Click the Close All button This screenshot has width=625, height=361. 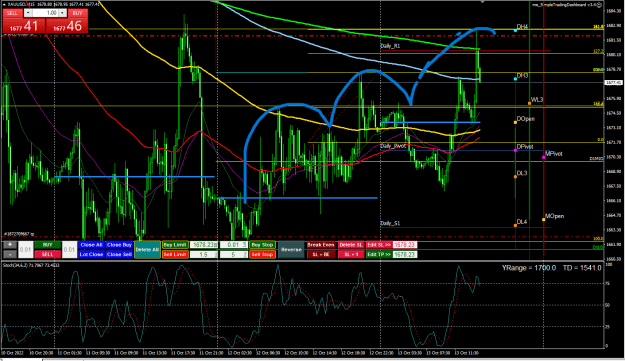(x=91, y=245)
